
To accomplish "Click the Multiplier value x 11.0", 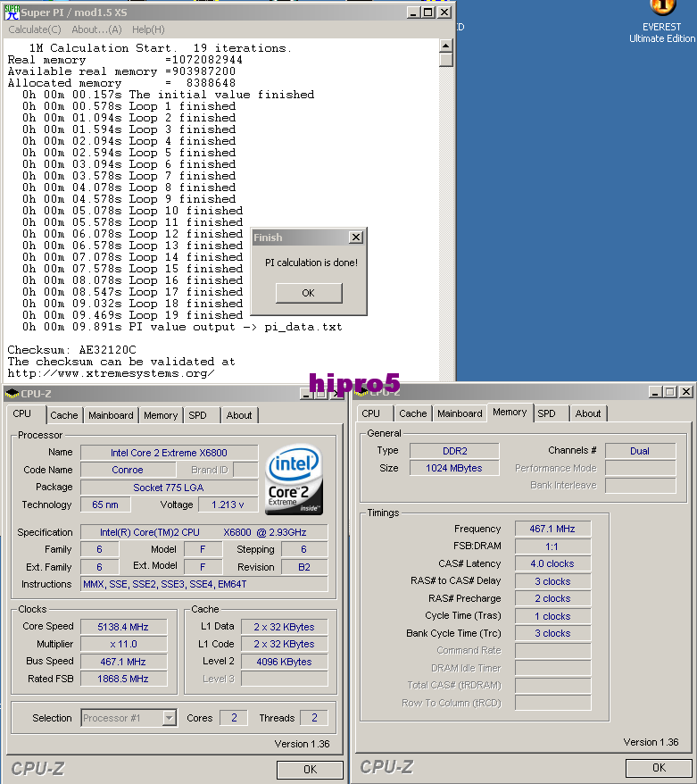I will click(123, 644).
